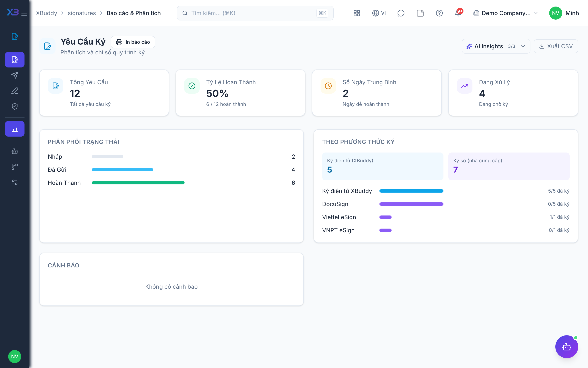Click the Đã Gửi blue progress bar
The height and width of the screenshot is (368, 588).
click(x=122, y=170)
